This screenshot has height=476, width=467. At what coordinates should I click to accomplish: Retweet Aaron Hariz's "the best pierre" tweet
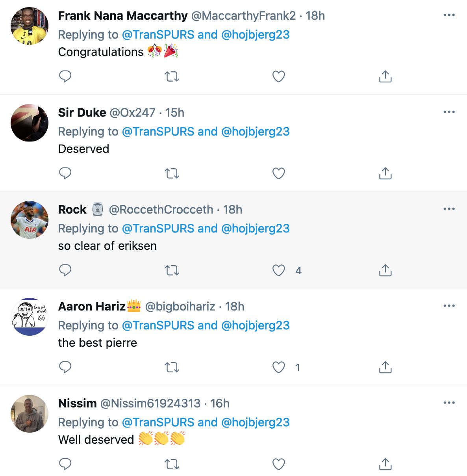click(172, 367)
